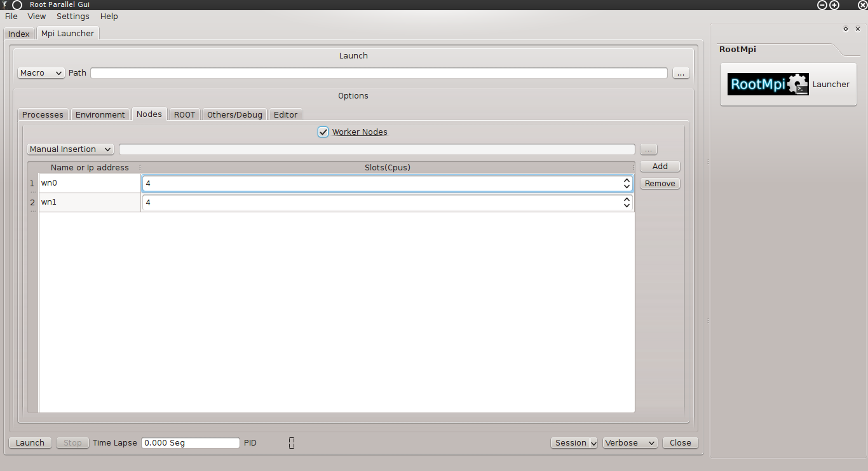The image size is (868, 471).
Task: Expand the Manual Insertion dropdown
Action: pyautogui.click(x=71, y=149)
